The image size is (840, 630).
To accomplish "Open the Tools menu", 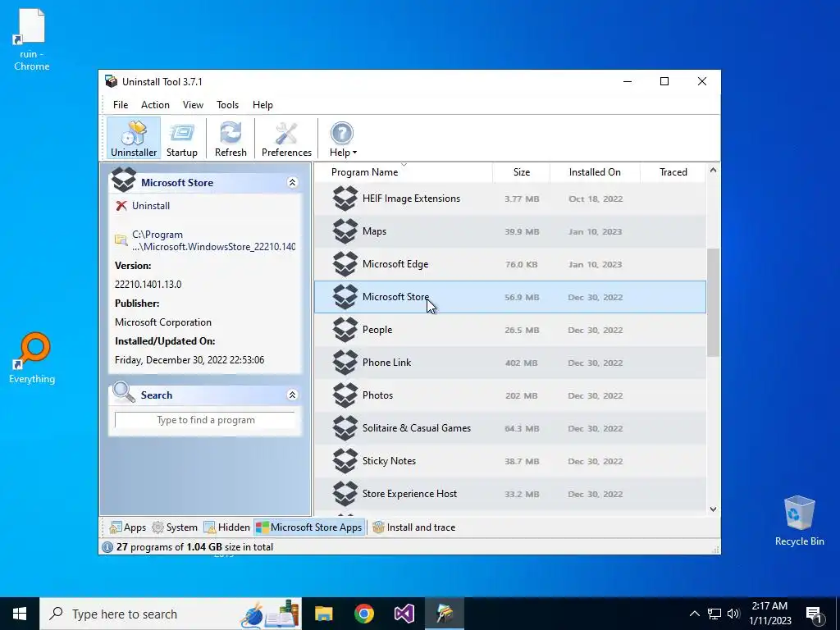I will click(228, 105).
